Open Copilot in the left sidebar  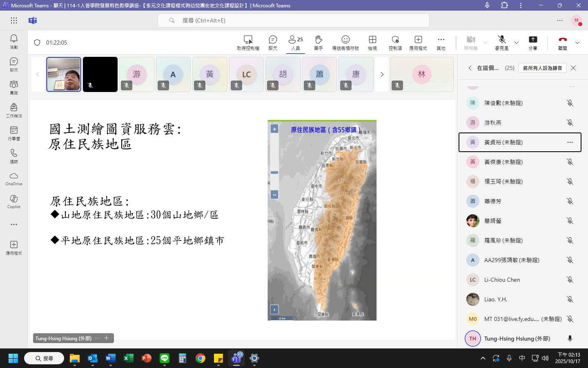coord(14,201)
